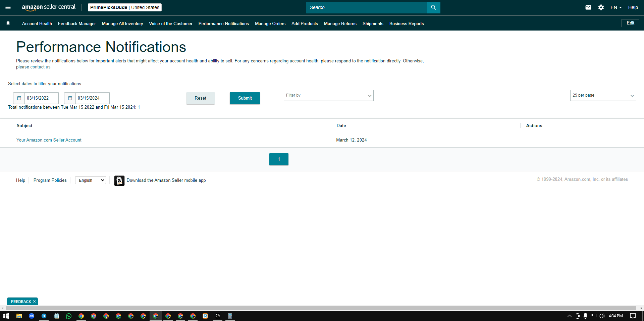Image resolution: width=644 pixels, height=321 pixels.
Task: Click page 1 pagination button
Action: 279,159
